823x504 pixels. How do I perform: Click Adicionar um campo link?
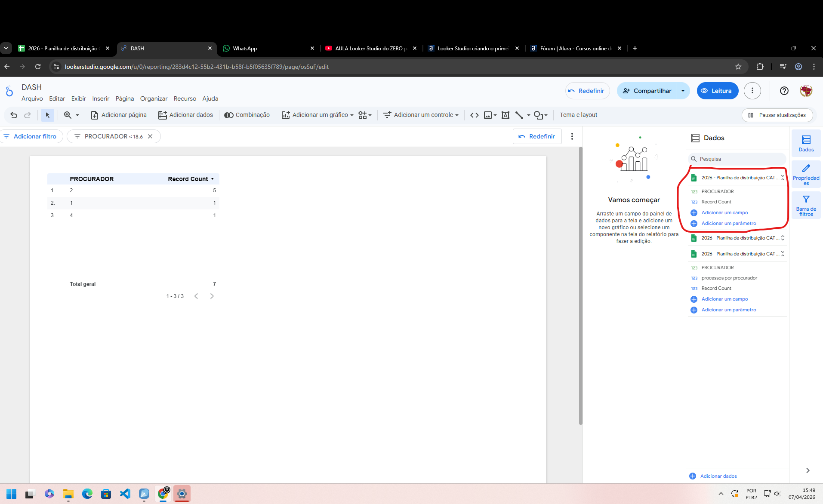click(x=724, y=212)
